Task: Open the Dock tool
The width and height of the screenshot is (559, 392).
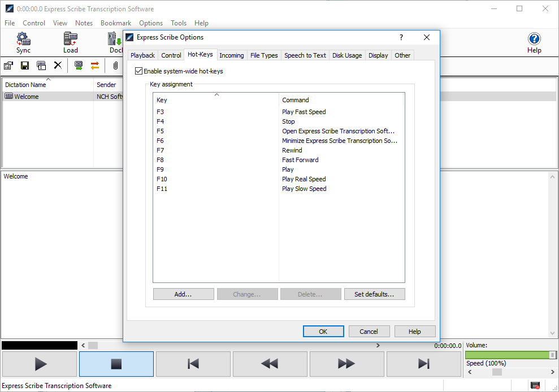Action: [x=114, y=42]
